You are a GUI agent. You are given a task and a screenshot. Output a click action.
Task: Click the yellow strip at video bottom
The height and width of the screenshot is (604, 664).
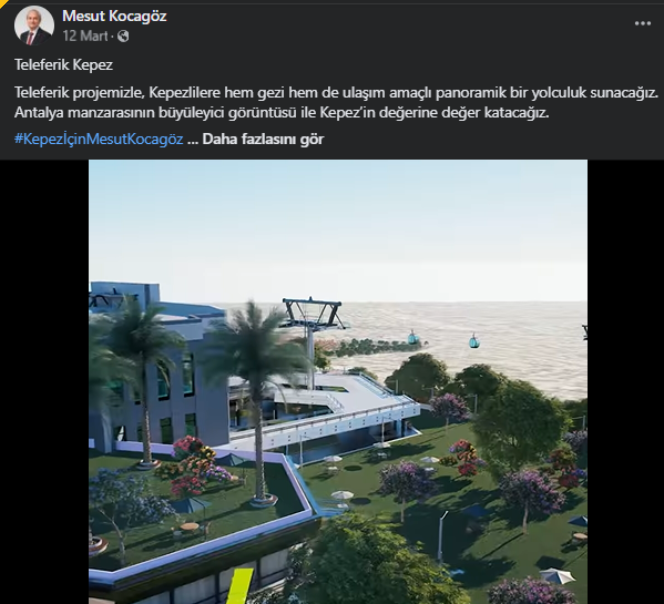(x=240, y=586)
